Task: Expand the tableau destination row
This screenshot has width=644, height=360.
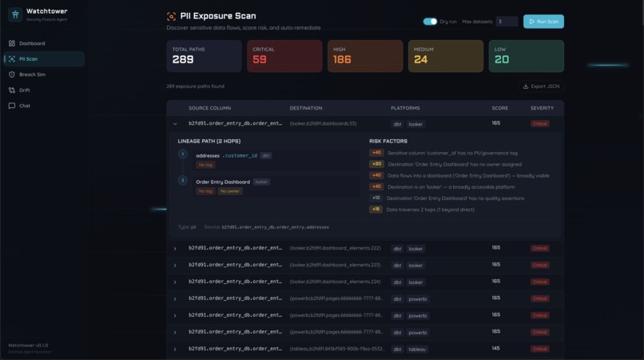Action: (x=175, y=350)
